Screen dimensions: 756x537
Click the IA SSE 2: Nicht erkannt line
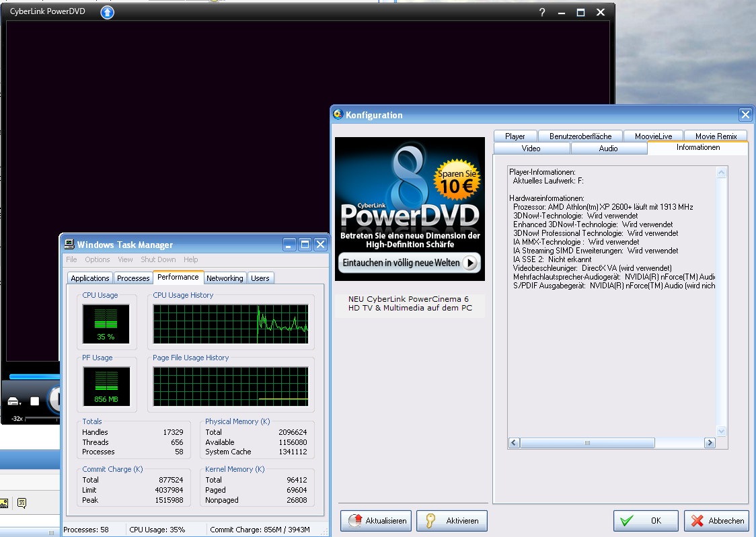pos(552,259)
